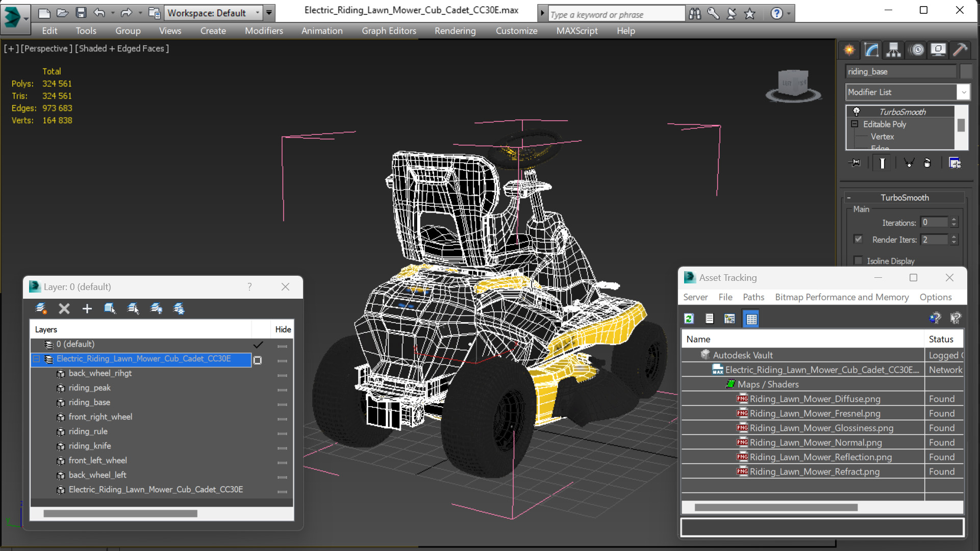Expand the quick access toolbar options arrow
Image resolution: width=980 pixels, height=551 pixels.
(269, 13)
